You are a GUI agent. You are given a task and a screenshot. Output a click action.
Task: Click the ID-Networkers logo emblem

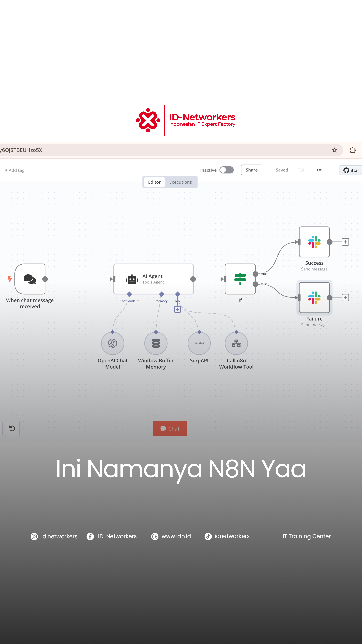pos(148,120)
